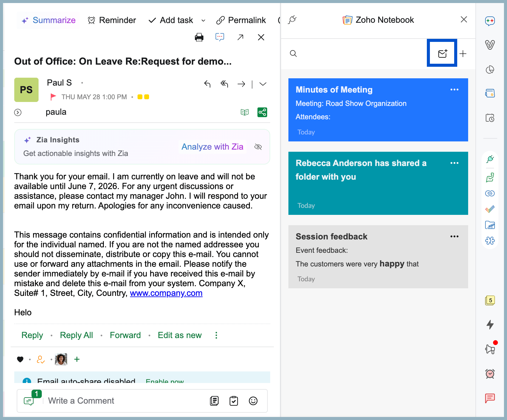Click green plug extensions icon in sidebar
The image size is (507, 420).
490,159
